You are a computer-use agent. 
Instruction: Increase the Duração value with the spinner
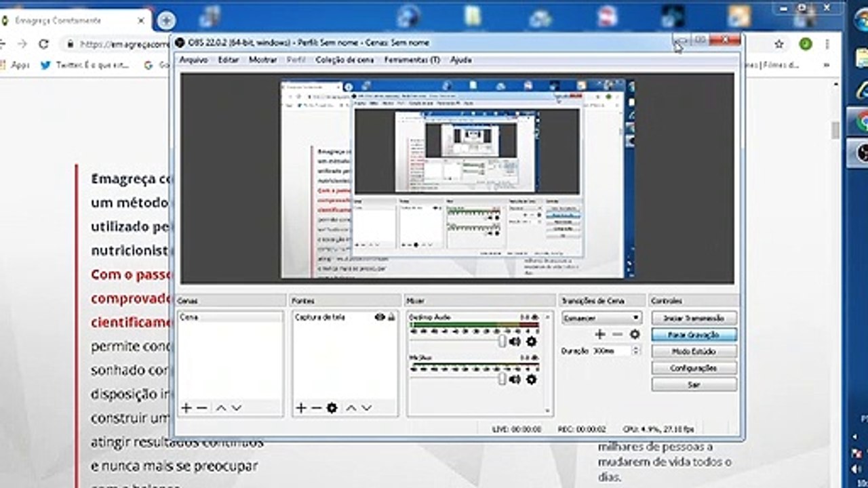[x=635, y=348]
